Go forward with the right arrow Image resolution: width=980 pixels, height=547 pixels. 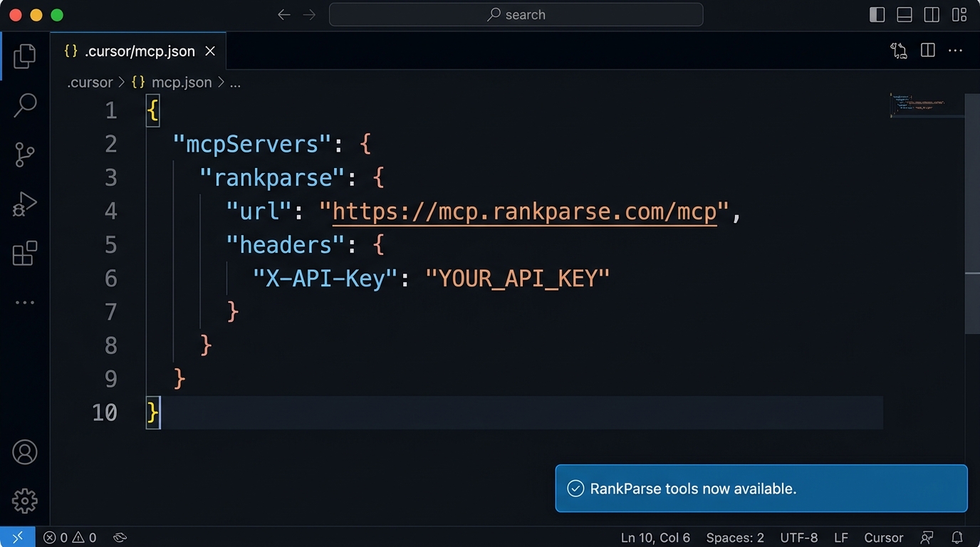[309, 15]
